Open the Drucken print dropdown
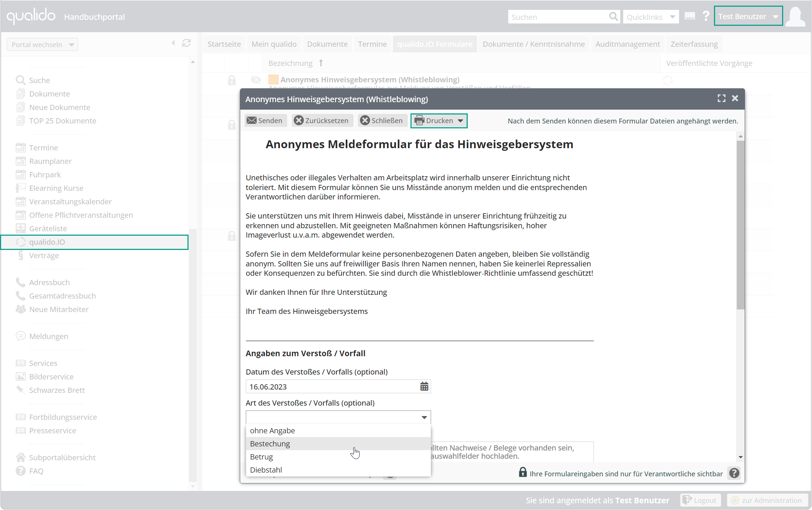This screenshot has height=510, width=812. (439, 120)
